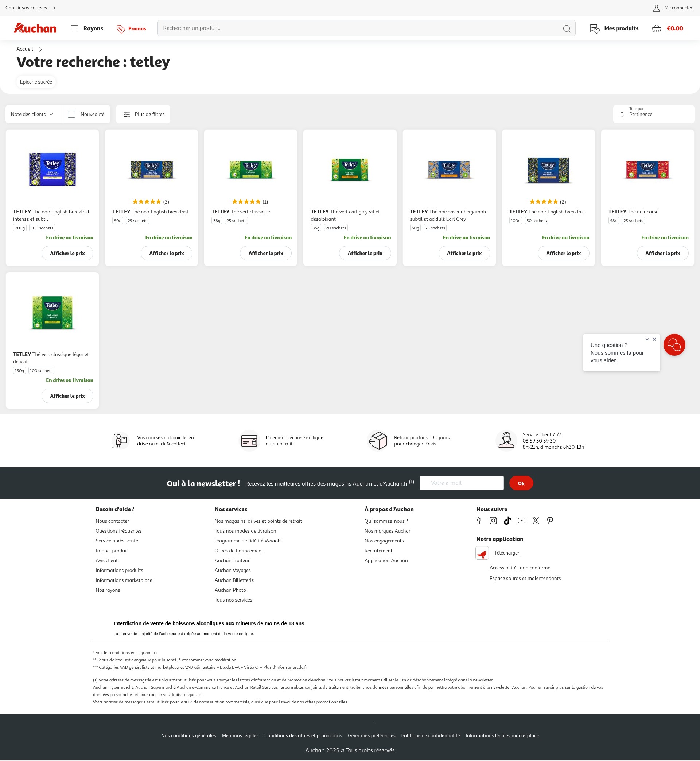The width and height of the screenshot is (700, 761).
Task: Click the Votre e-mail newsletter field
Action: (x=461, y=483)
